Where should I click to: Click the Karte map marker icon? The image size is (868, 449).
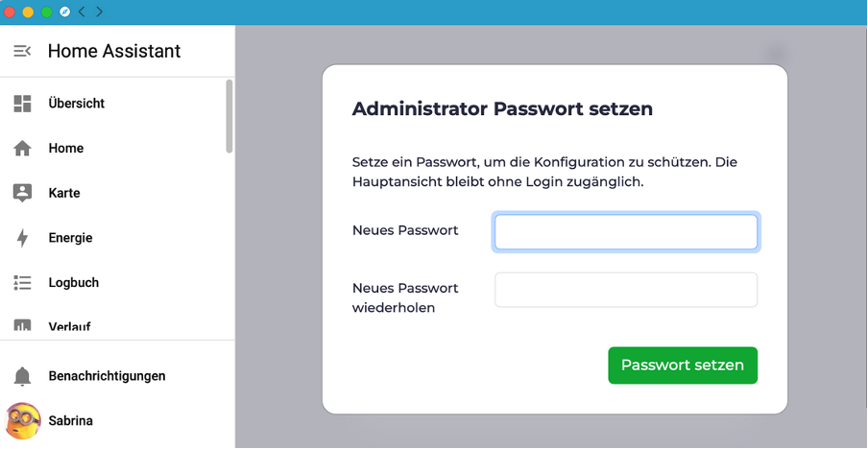pos(22,193)
